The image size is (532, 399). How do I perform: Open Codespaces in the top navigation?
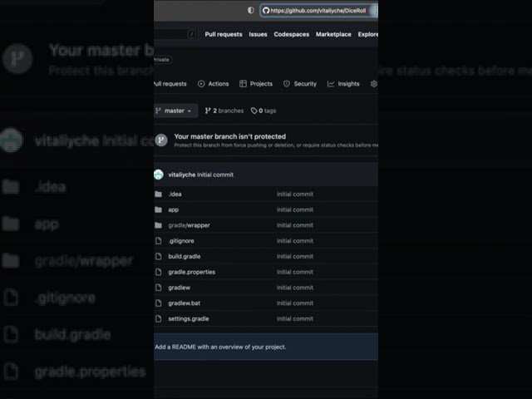[x=291, y=34]
